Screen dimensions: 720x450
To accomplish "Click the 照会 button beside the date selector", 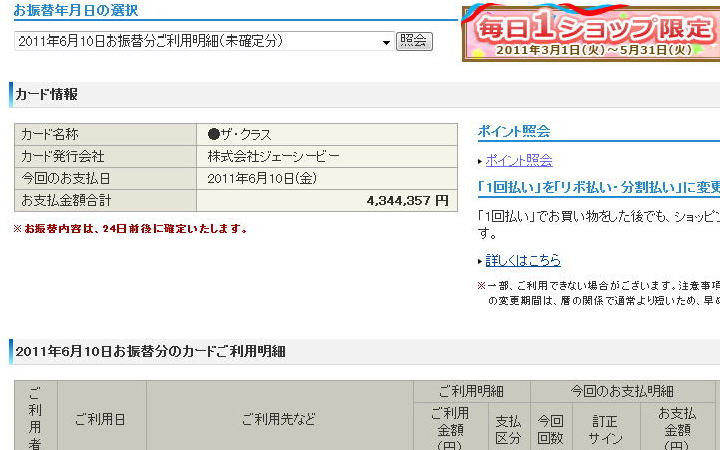I will click(414, 41).
